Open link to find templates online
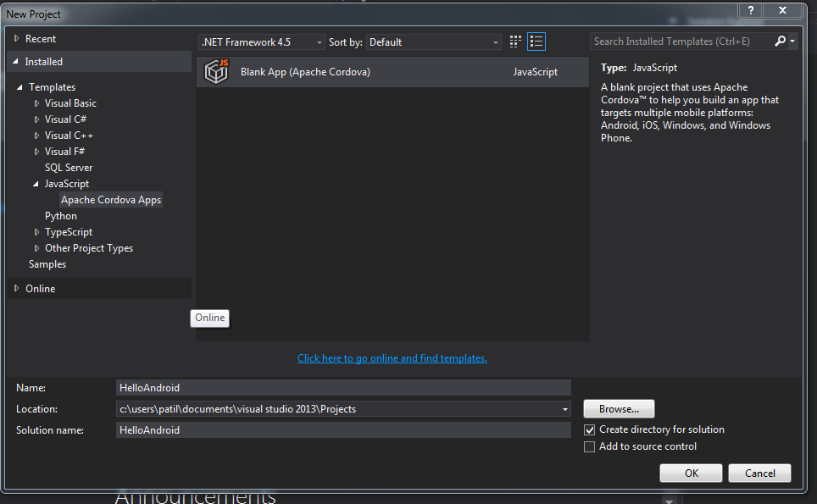 [x=392, y=358]
